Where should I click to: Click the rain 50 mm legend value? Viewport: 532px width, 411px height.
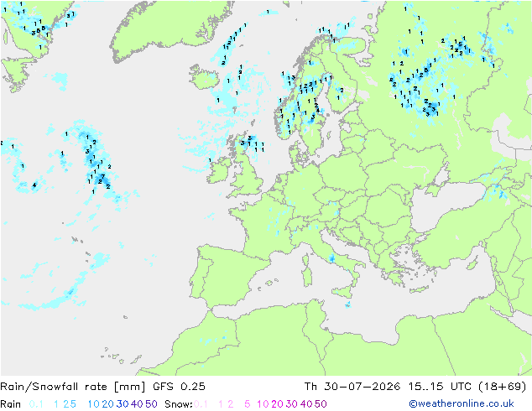pyautogui.click(x=151, y=404)
